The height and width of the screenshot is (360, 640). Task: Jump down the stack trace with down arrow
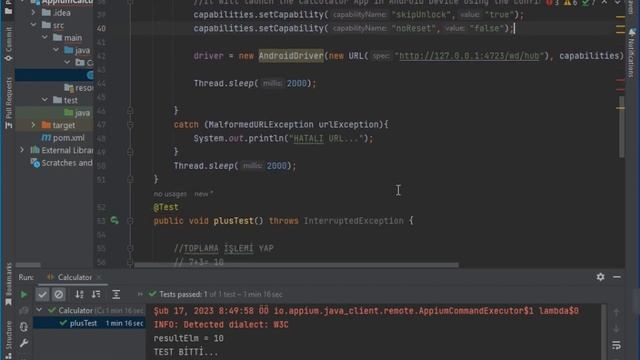(616, 329)
